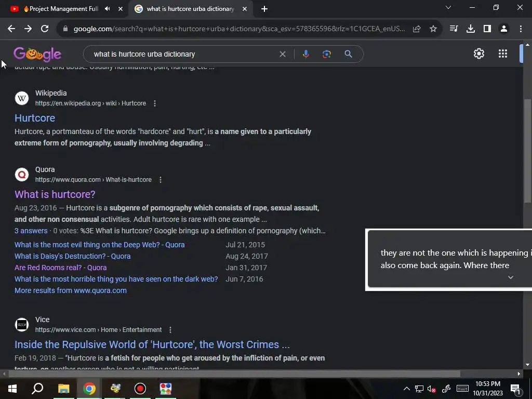Close the Google search tab

click(245, 9)
